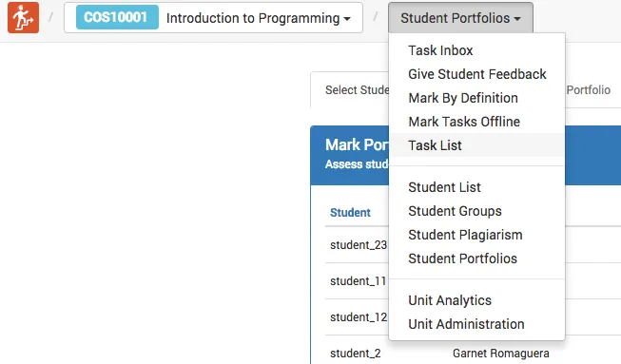621x364 pixels.
Task: Click the student_2 username cell
Action: point(356,353)
